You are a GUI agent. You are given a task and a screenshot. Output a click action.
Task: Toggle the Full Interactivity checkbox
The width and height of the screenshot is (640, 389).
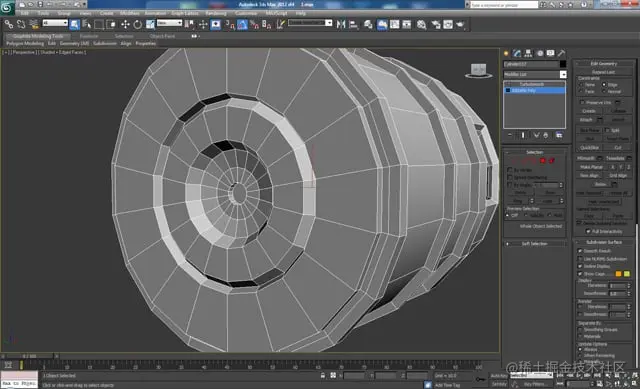tap(588, 231)
